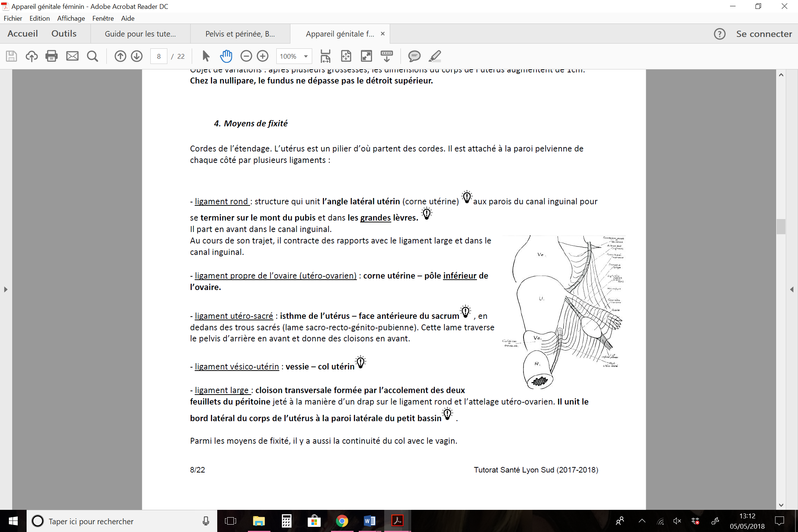The height and width of the screenshot is (532, 798).
Task: Toggle full screen read mode
Action: [x=366, y=56]
